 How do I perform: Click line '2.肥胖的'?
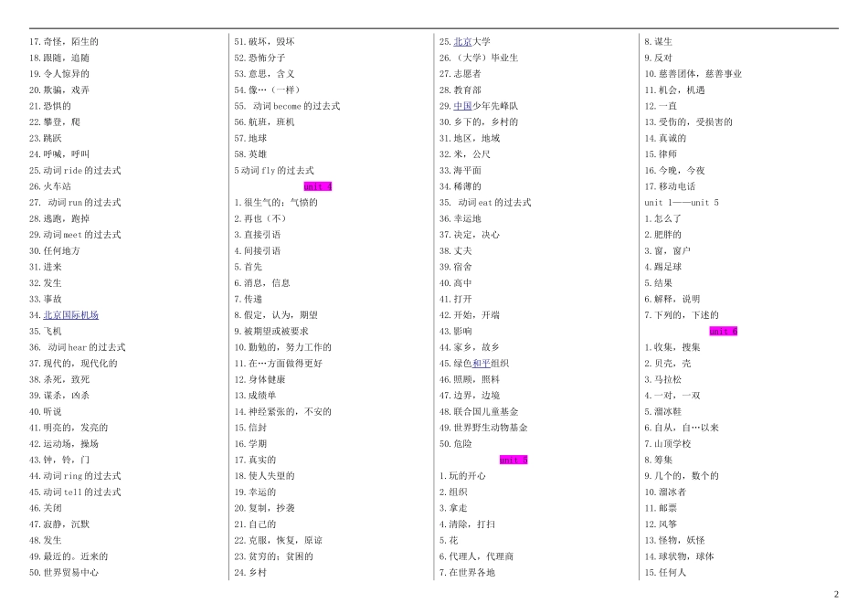663,235
